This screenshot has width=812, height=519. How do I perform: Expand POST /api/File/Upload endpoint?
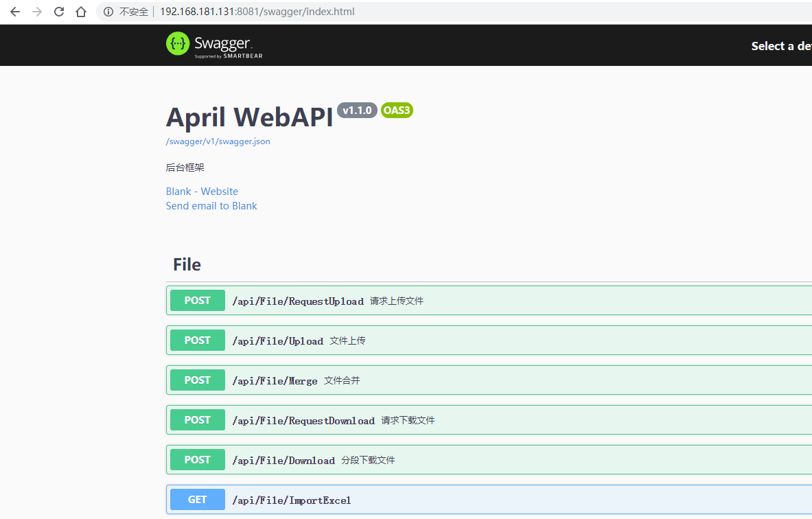point(489,341)
